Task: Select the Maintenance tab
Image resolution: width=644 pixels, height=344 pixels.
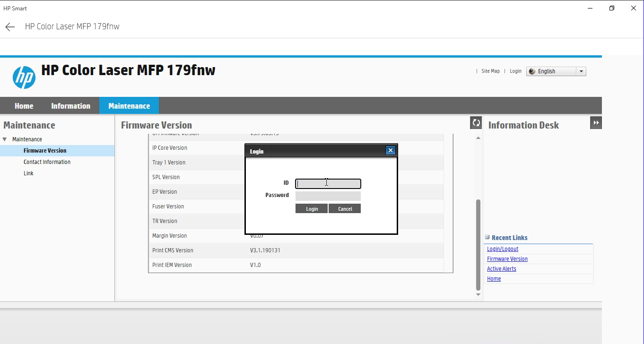Action: tap(129, 106)
